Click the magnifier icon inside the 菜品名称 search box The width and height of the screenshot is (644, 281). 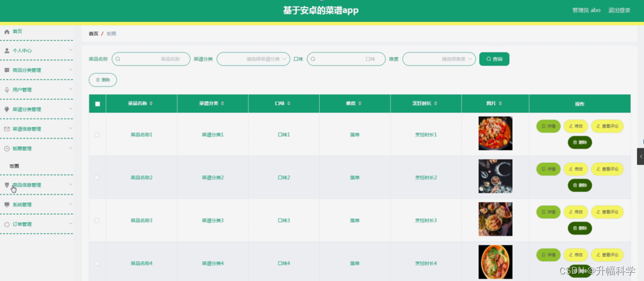[x=118, y=59]
